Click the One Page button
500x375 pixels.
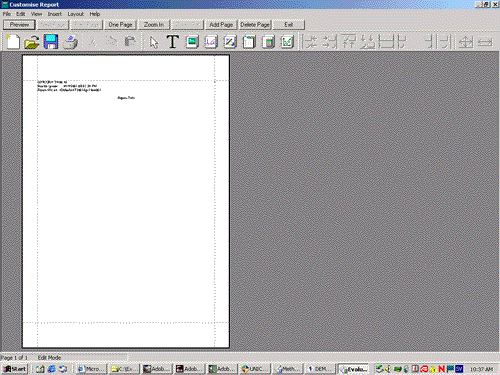coord(120,25)
